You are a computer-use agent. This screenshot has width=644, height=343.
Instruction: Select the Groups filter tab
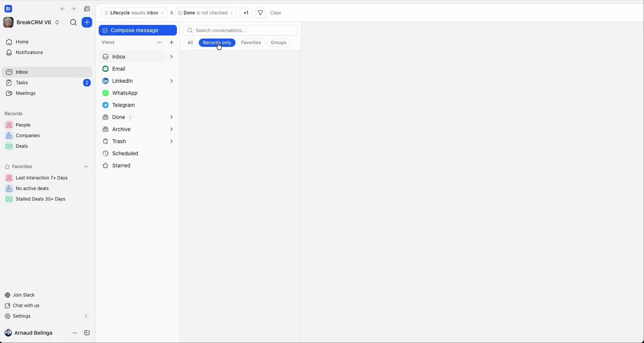pyautogui.click(x=279, y=43)
